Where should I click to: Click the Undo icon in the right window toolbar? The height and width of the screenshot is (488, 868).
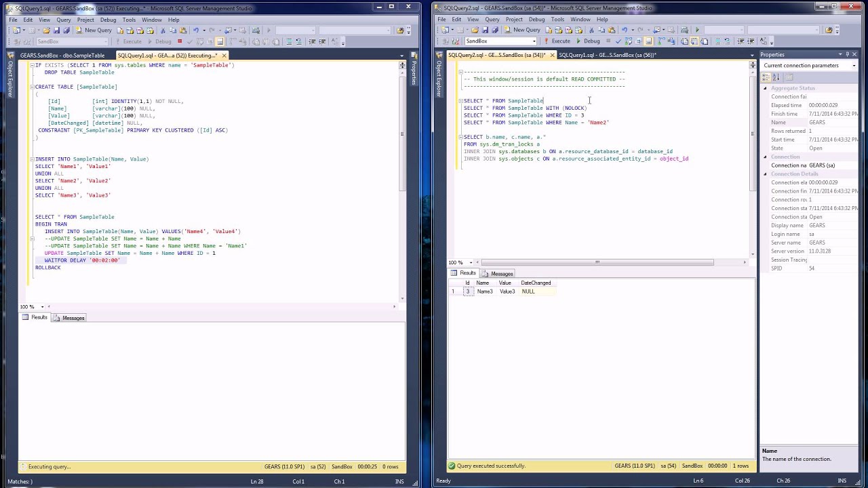coord(625,30)
